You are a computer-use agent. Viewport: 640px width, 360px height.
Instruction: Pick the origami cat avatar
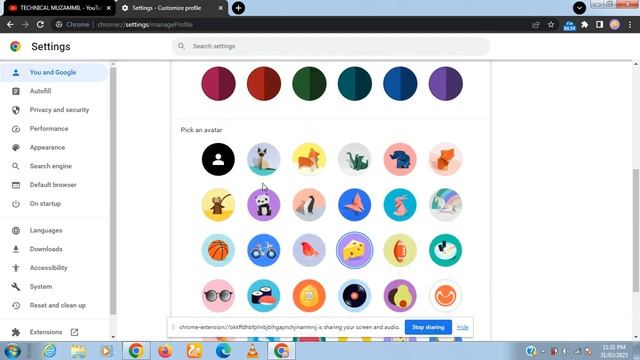tap(264, 159)
